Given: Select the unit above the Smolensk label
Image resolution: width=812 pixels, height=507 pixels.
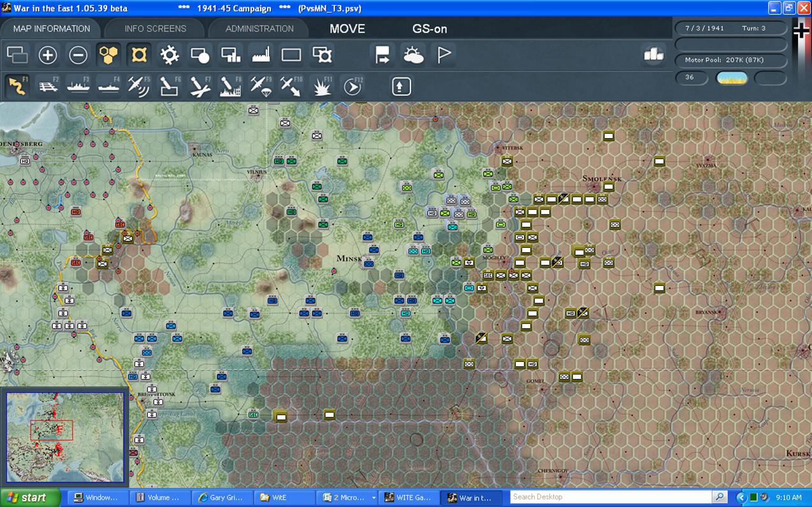Looking at the screenshot, I should click(x=609, y=136).
